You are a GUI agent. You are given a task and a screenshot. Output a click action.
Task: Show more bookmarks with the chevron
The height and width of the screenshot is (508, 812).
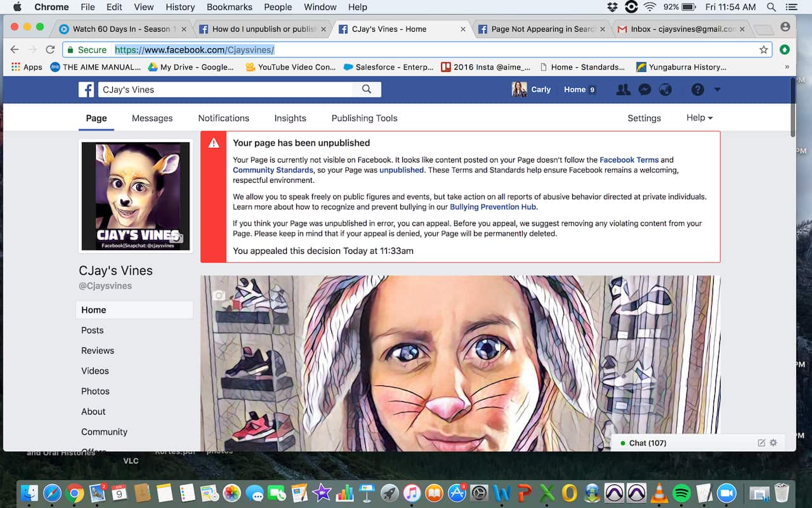point(787,67)
